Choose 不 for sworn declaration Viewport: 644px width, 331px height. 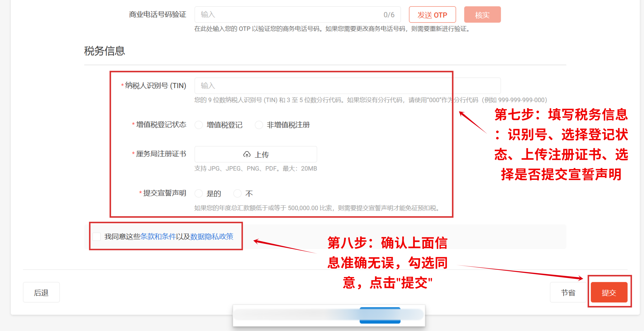tap(237, 193)
